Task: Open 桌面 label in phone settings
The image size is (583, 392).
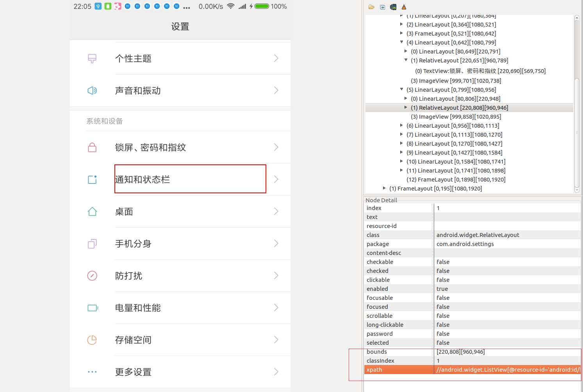Action: pyautogui.click(x=124, y=212)
